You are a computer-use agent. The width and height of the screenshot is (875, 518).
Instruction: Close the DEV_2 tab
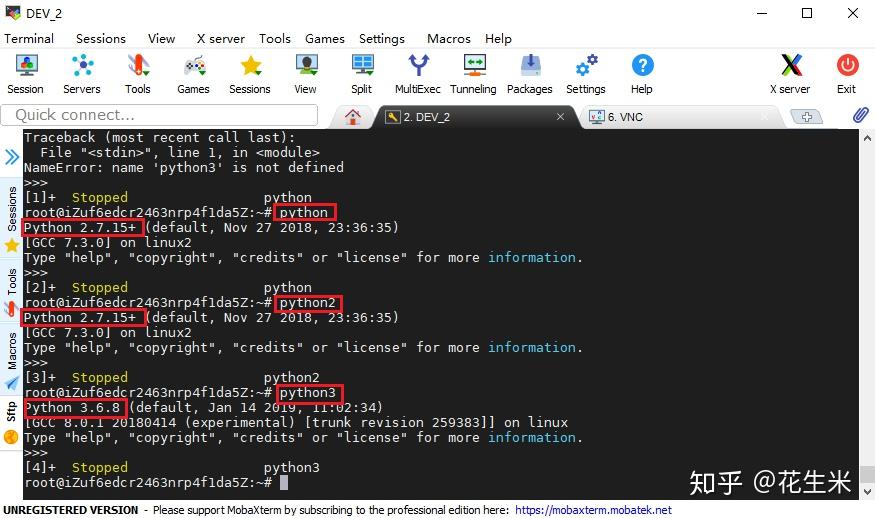click(560, 117)
